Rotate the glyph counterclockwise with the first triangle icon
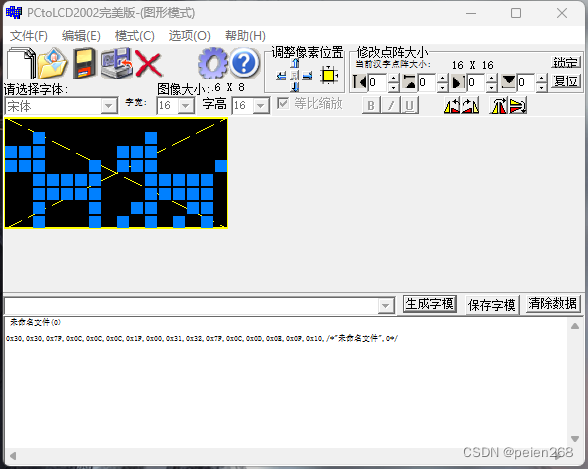The height and width of the screenshot is (469, 588). (452, 105)
